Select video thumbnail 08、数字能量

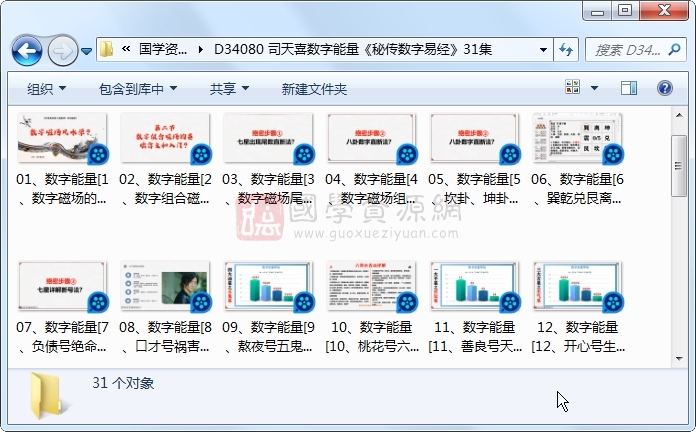point(165,286)
